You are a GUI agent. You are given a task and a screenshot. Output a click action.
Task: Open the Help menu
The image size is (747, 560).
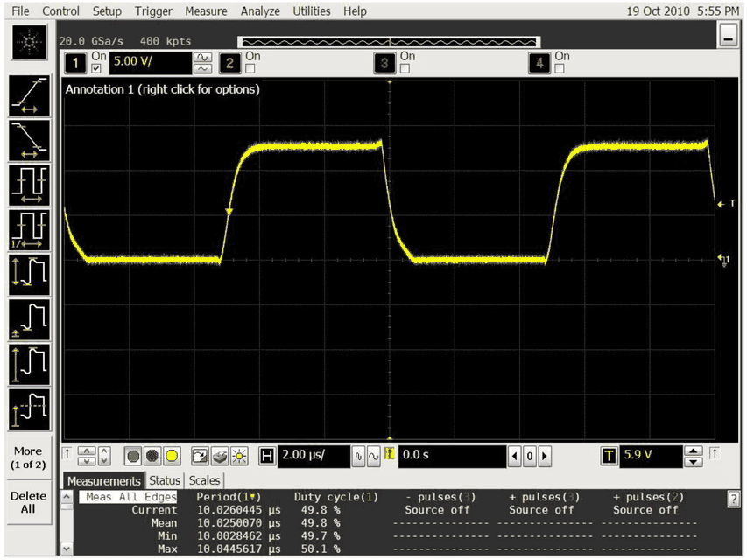pyautogui.click(x=356, y=11)
